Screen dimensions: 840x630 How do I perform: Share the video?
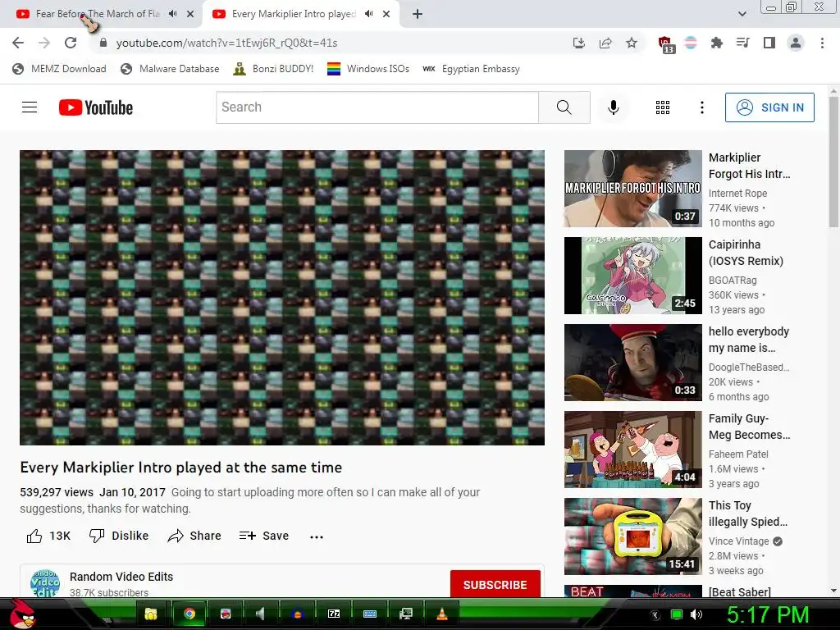[194, 536]
